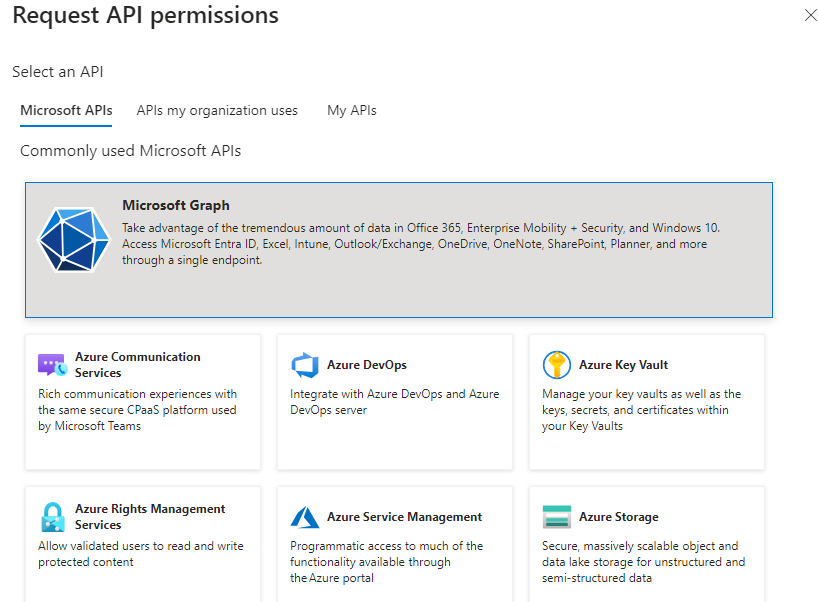This screenshot has width=819, height=602.
Task: Click the Azure Key Vault description text
Action: (x=640, y=410)
